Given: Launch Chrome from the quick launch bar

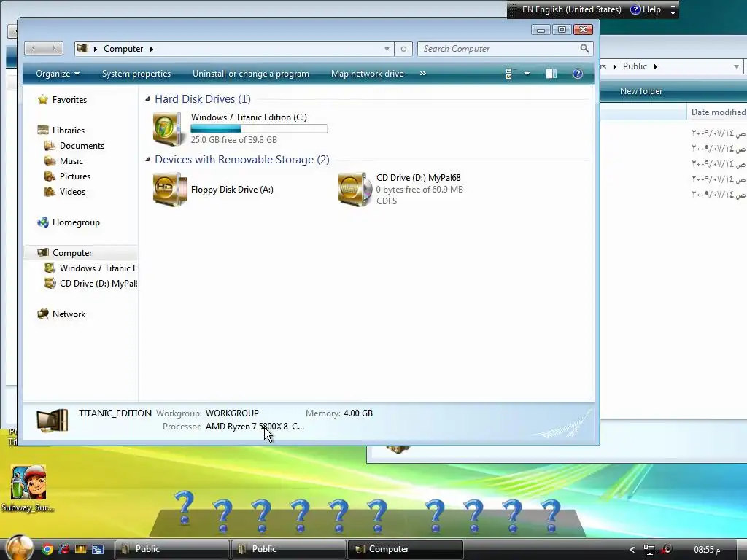Looking at the screenshot, I should (47, 550).
